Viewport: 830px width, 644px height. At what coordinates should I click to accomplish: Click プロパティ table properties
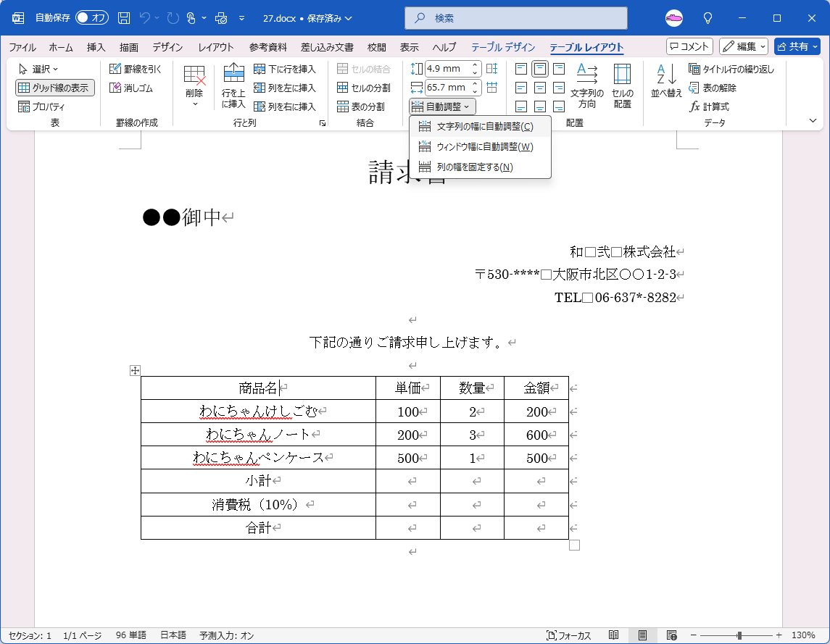tap(41, 107)
